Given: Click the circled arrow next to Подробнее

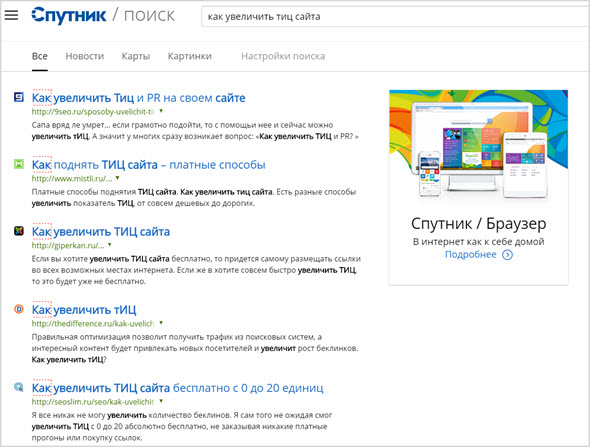Looking at the screenshot, I should pyautogui.click(x=507, y=255).
